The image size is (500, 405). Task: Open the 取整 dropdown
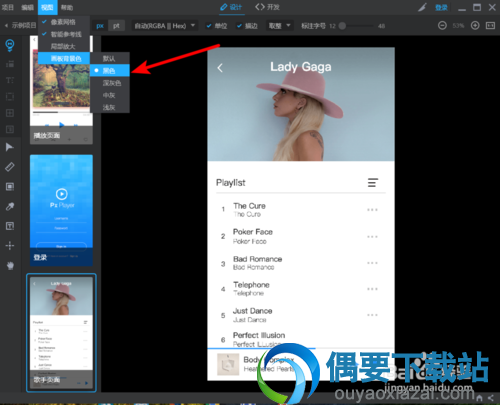279,26
